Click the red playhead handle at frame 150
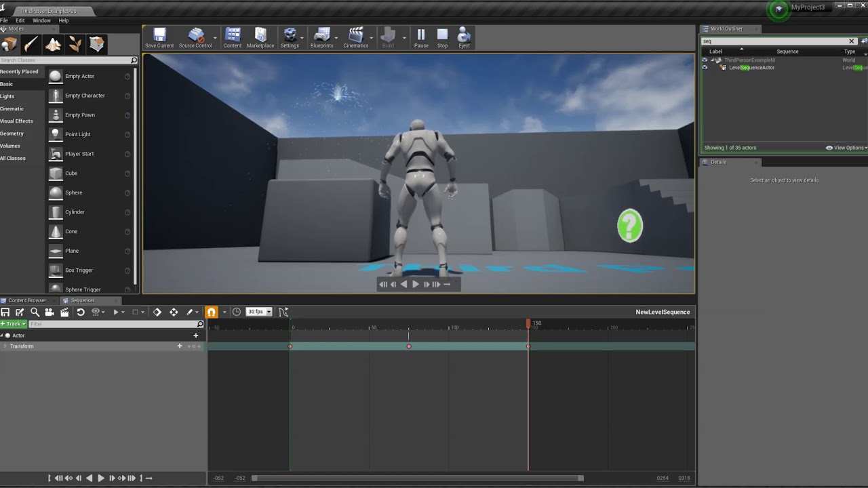The width and height of the screenshot is (868, 488). click(528, 324)
